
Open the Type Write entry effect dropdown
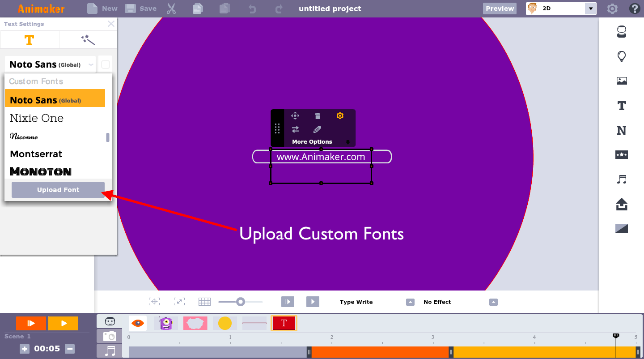[410, 302]
